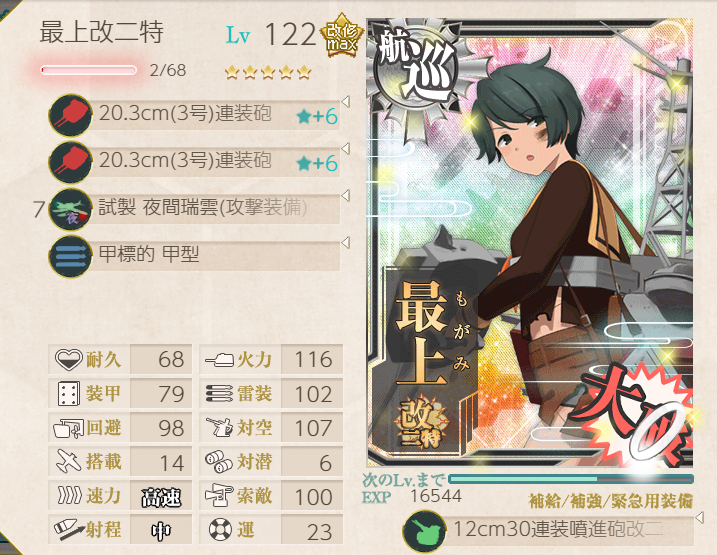Viewport: 717px width, 555px height.
Task: Expand arrow on first 20.3cm(3号)連装砲 slot
Action: click(346, 101)
